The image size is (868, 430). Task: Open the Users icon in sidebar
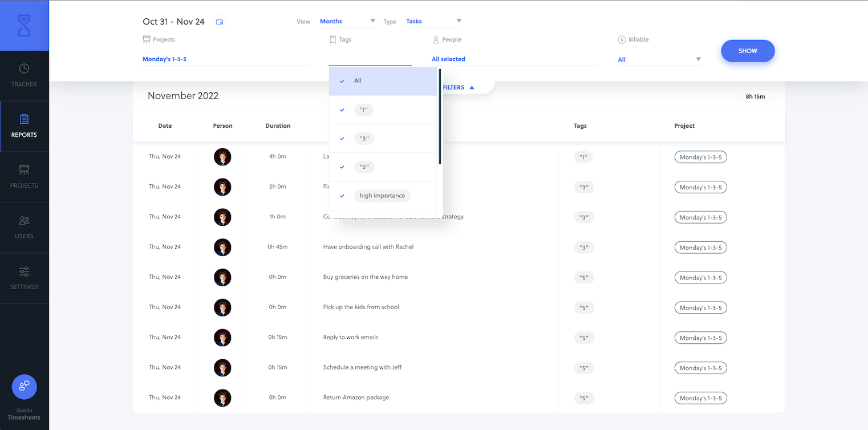pos(24,221)
